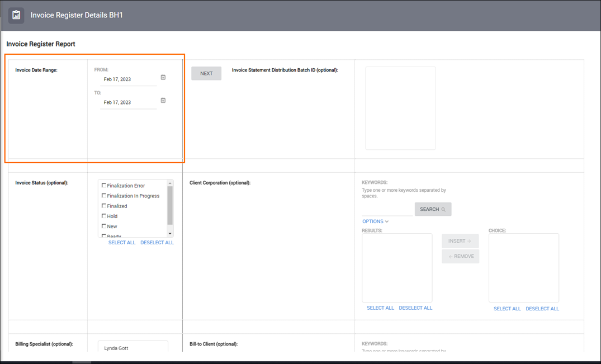
Task: Click the TO date field Feb 17, 2023
Action: click(x=129, y=102)
